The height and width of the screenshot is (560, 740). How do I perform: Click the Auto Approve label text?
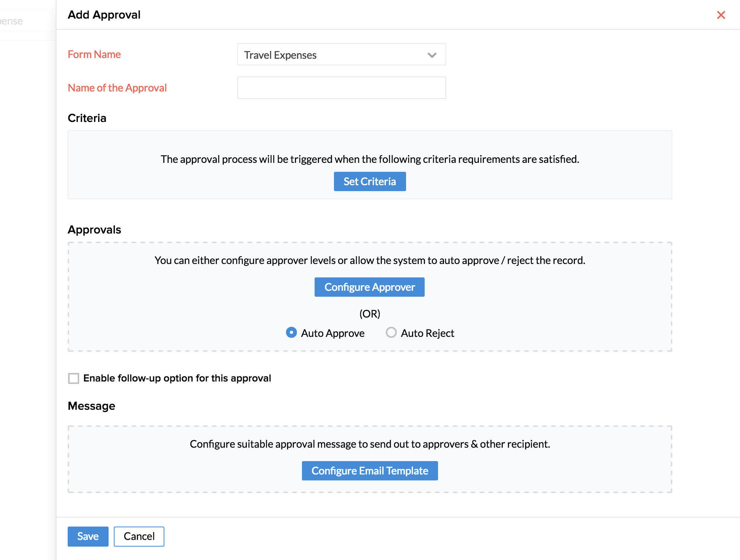tap(332, 333)
